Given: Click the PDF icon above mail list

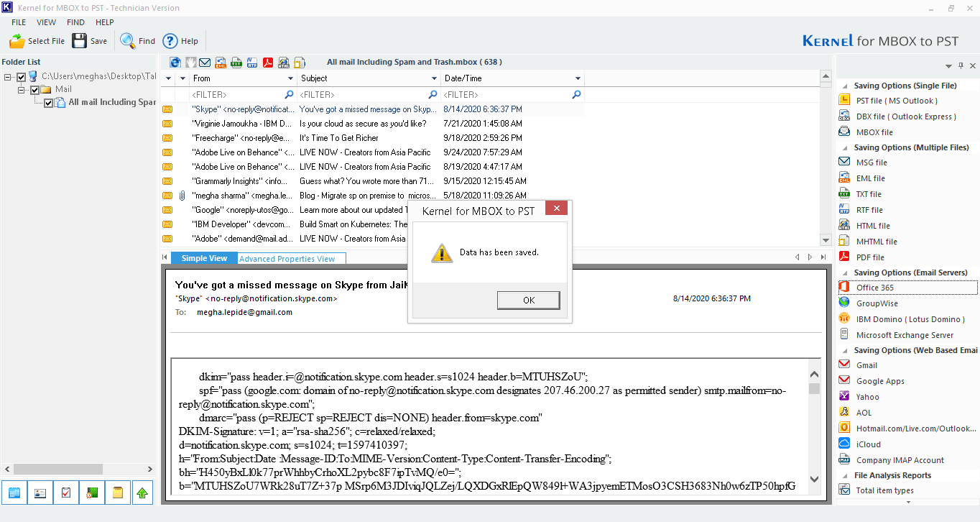Looking at the screenshot, I should [268, 63].
